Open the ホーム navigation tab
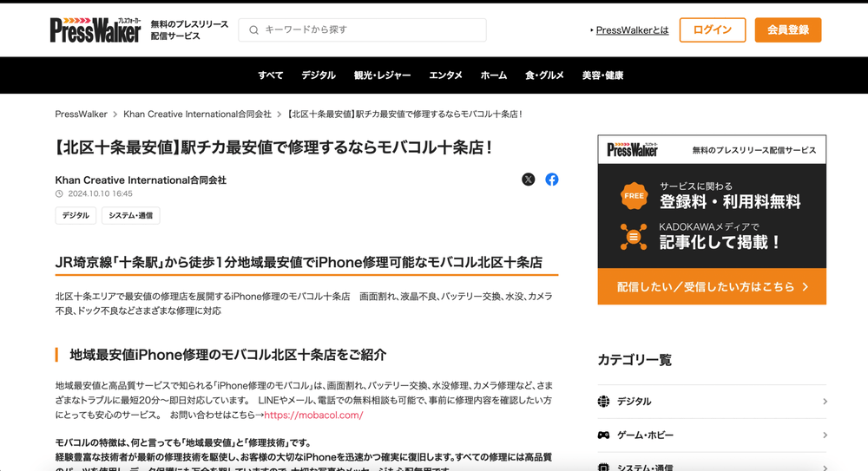 coord(494,75)
